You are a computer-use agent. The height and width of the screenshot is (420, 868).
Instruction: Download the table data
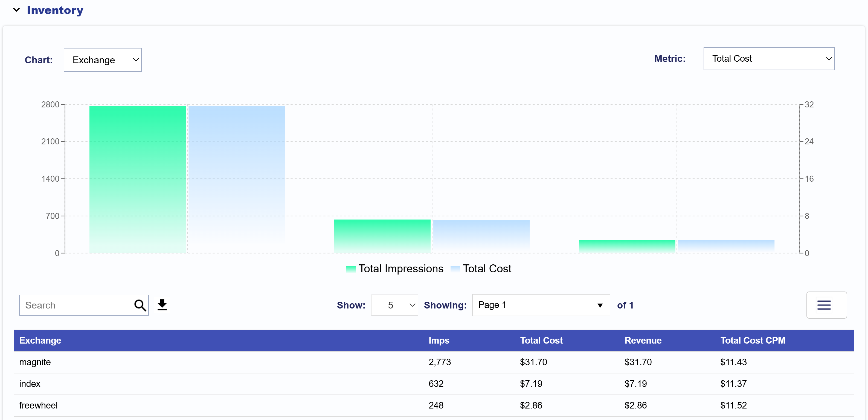point(162,305)
